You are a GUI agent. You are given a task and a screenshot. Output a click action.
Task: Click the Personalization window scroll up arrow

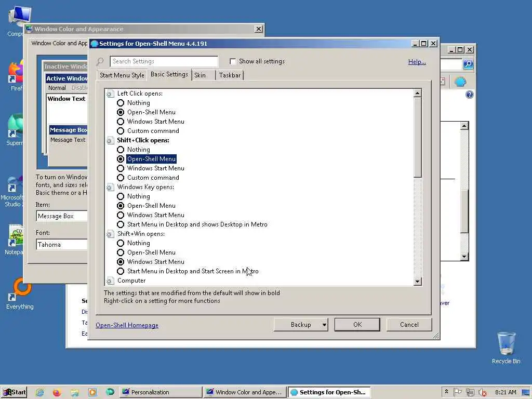click(x=464, y=126)
